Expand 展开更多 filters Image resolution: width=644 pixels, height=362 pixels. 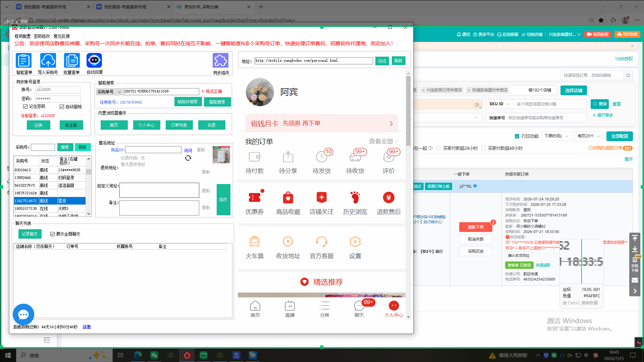tap(603, 115)
